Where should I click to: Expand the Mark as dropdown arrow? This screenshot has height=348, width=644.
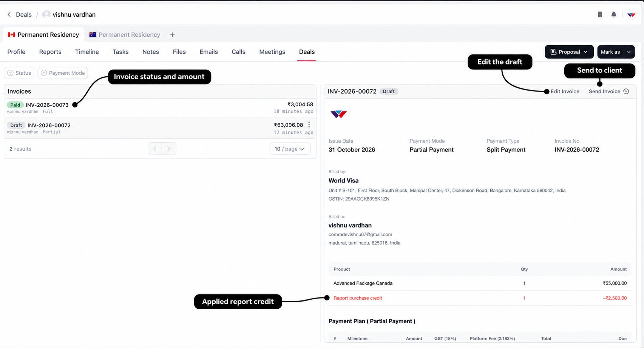(629, 52)
